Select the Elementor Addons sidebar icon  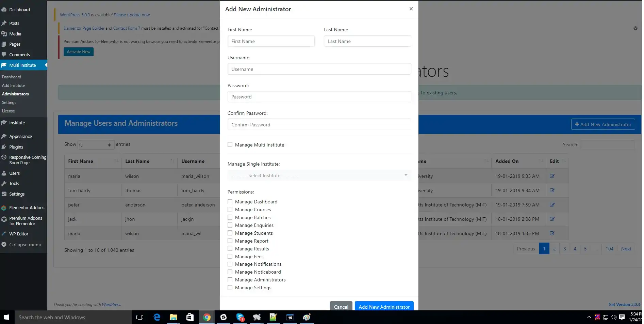4,207
